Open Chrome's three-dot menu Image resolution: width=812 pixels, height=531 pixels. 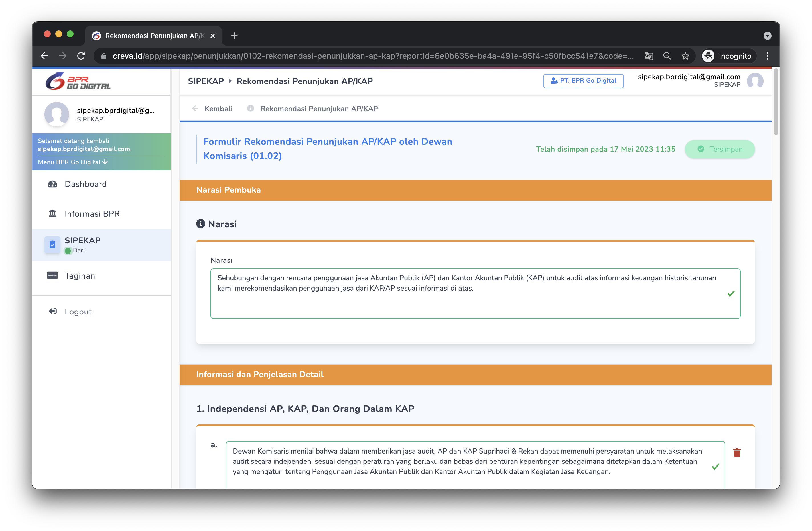[767, 56]
